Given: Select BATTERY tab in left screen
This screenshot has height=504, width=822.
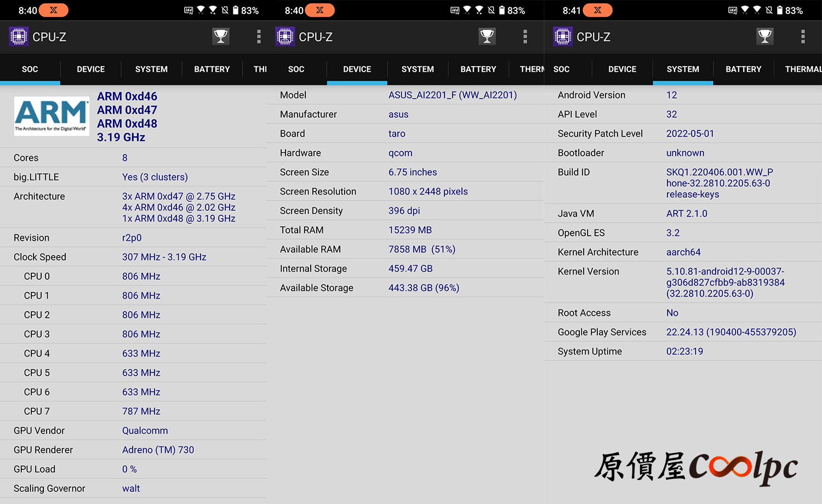Looking at the screenshot, I should point(212,69).
